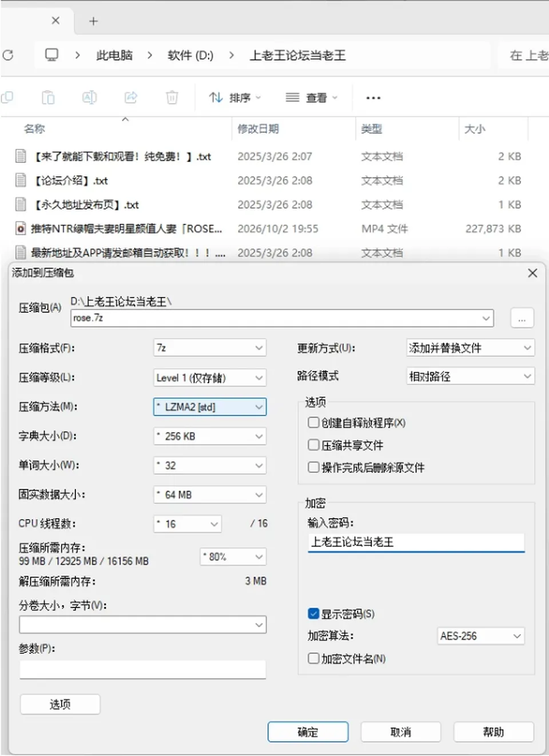
Task: Open the 加密算法 AES-256 dropdown
Action: [x=481, y=636]
